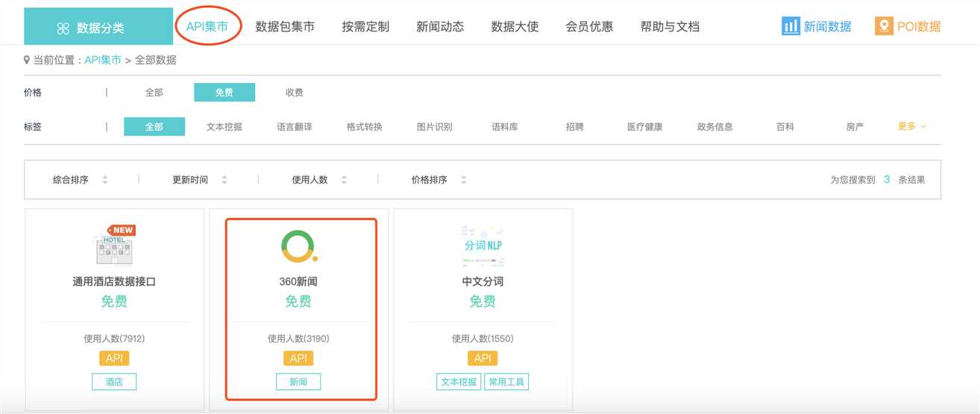Click the POI数据 location pin icon

click(x=884, y=26)
